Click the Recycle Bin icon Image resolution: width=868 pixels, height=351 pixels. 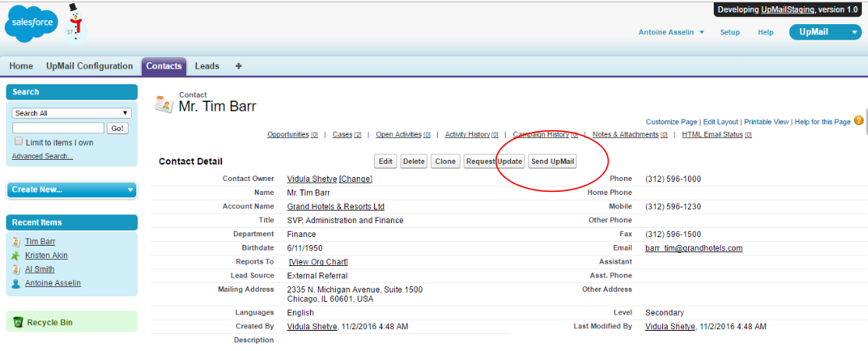(18, 321)
